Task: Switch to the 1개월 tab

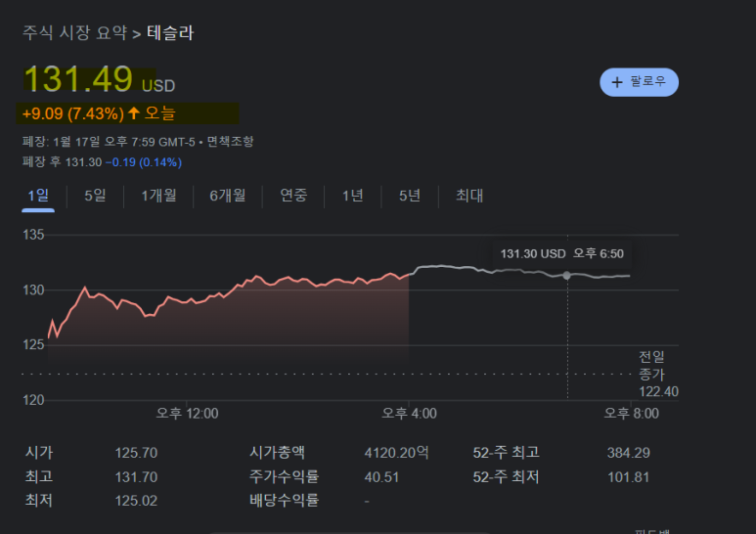Action: 158,196
